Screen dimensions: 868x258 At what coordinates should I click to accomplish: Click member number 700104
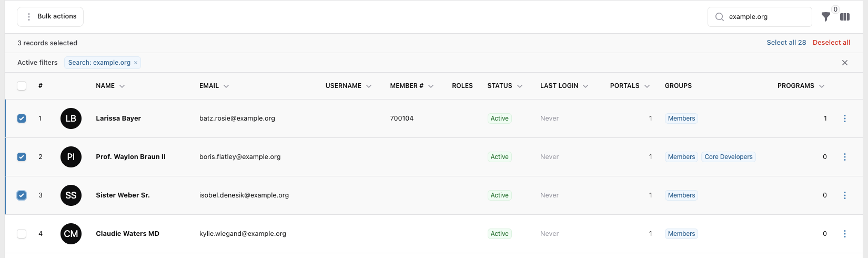[402, 118]
